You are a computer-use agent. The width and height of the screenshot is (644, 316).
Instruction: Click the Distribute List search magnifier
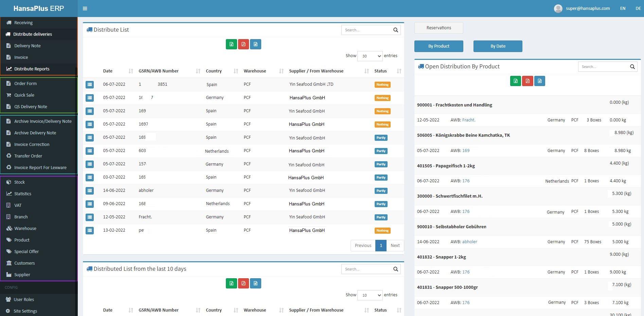point(395,30)
